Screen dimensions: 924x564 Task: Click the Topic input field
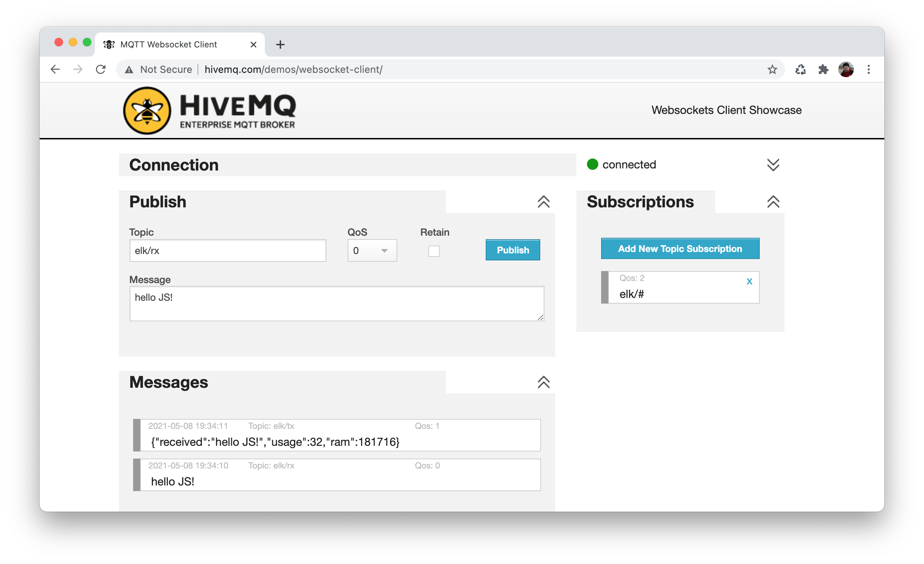[228, 251]
